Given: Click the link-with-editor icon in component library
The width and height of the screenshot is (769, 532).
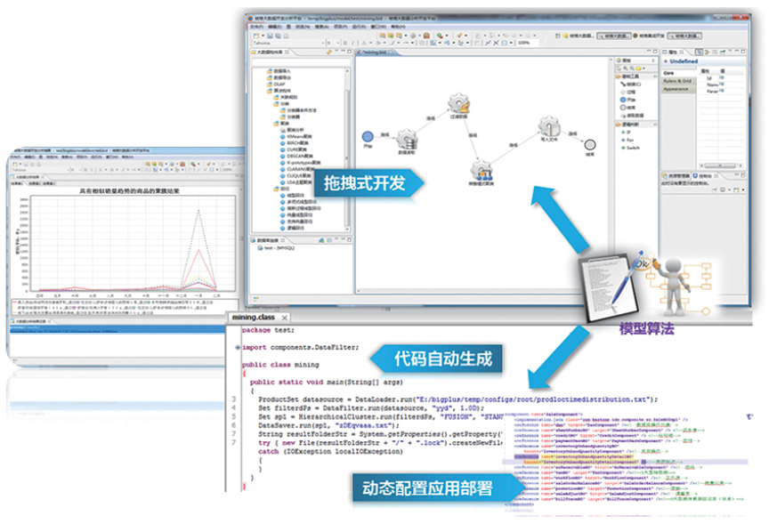Looking at the screenshot, I should (x=329, y=52).
